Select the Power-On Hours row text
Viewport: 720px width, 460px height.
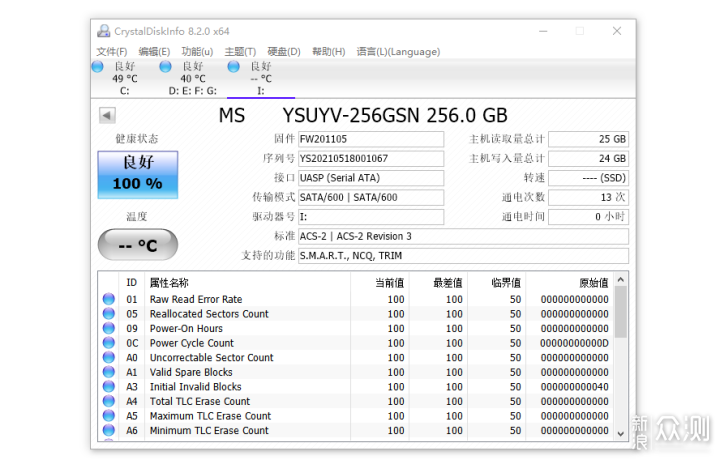coord(186,329)
